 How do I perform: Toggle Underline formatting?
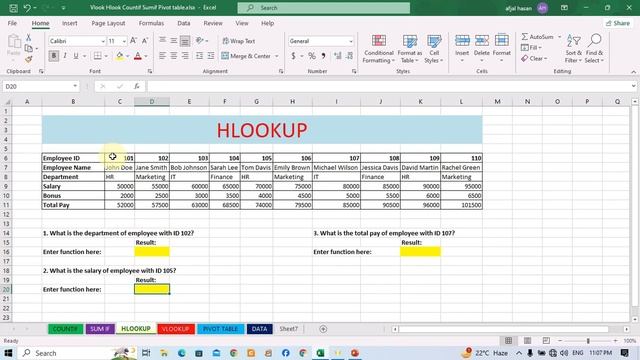[76, 56]
